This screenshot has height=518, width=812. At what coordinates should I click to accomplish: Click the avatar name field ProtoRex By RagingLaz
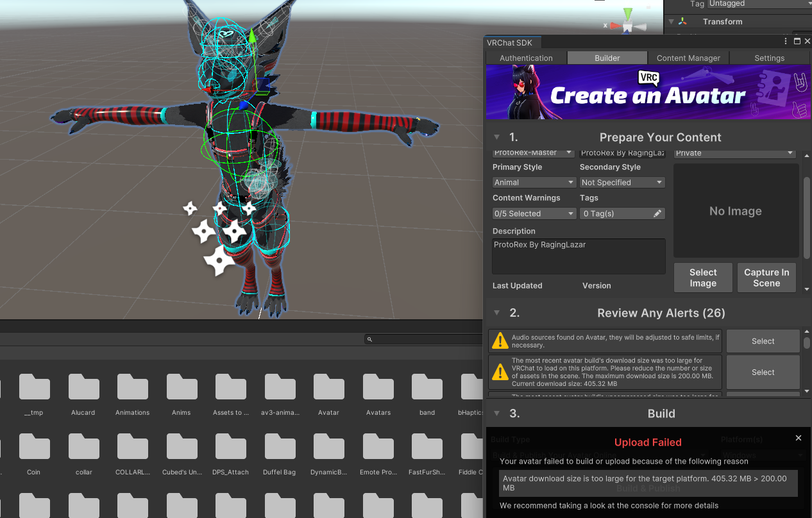tap(622, 153)
